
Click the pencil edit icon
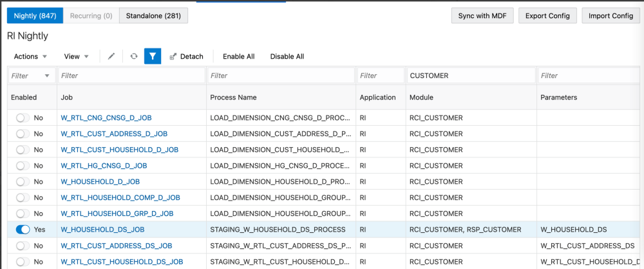click(x=111, y=56)
